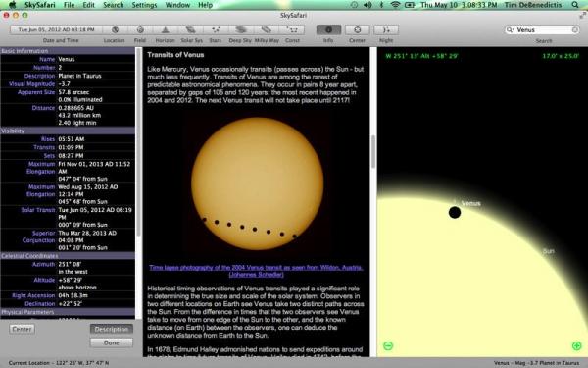Open the search magnifier dropdown

click(510, 29)
